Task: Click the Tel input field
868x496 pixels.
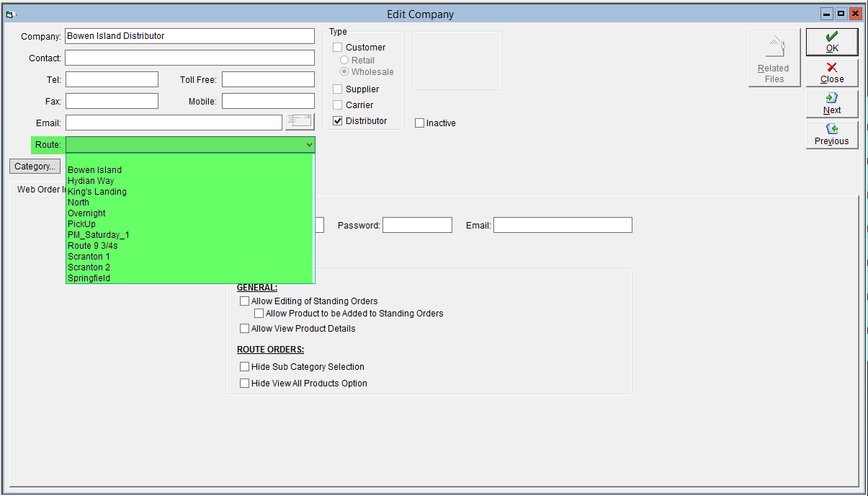Action: 112,79
